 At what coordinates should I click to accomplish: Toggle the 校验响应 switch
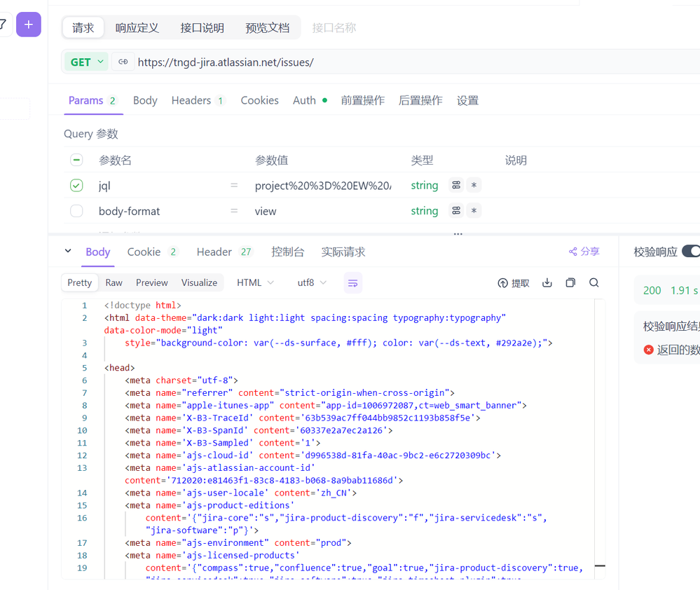coord(691,252)
